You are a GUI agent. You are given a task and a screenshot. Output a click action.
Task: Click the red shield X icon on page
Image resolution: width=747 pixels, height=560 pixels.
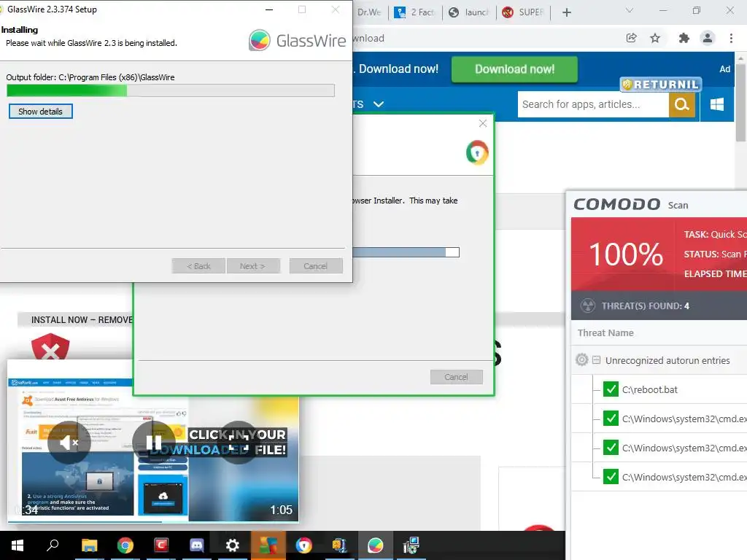pyautogui.click(x=50, y=347)
